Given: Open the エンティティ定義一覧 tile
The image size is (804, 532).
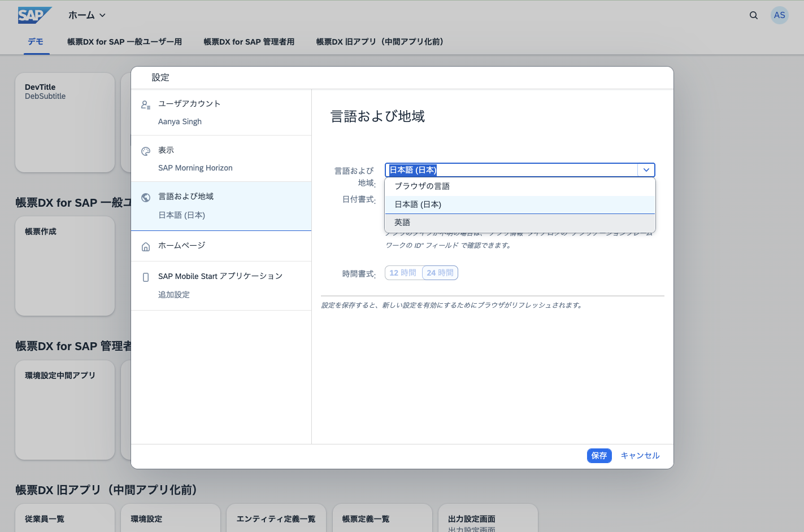Looking at the screenshot, I should point(276,518).
